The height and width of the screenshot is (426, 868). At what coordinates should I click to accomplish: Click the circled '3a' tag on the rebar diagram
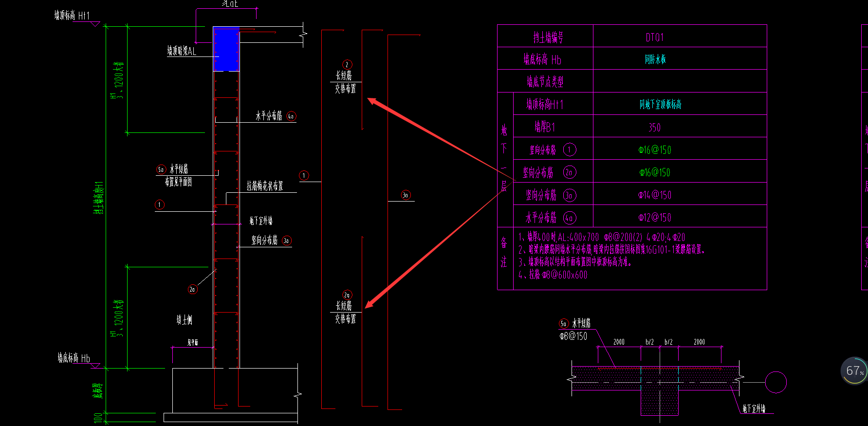[x=406, y=195]
